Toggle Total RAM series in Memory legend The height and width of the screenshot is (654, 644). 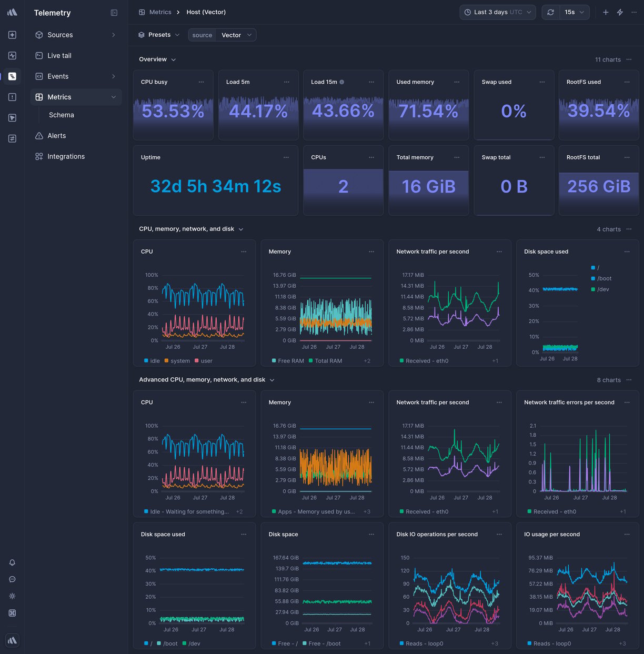click(325, 361)
